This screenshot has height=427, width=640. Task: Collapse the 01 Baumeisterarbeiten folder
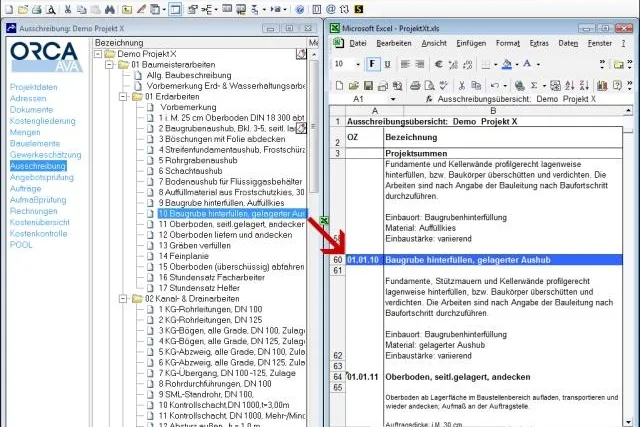(109, 64)
